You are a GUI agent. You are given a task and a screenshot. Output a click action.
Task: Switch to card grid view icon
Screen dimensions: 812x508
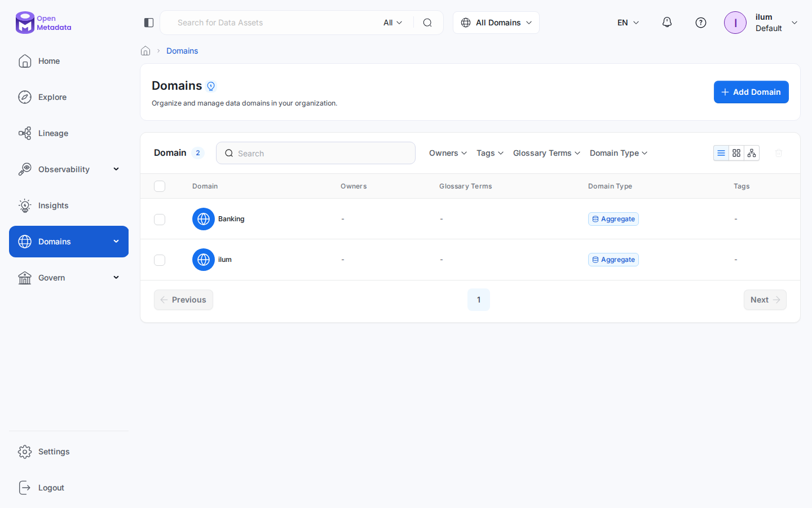pyautogui.click(x=736, y=153)
